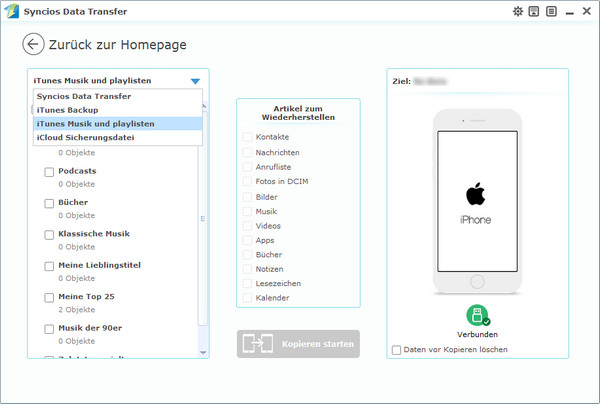Tick the Fotos in DCIM checkbox
The height and width of the screenshot is (404, 600).
(x=247, y=181)
